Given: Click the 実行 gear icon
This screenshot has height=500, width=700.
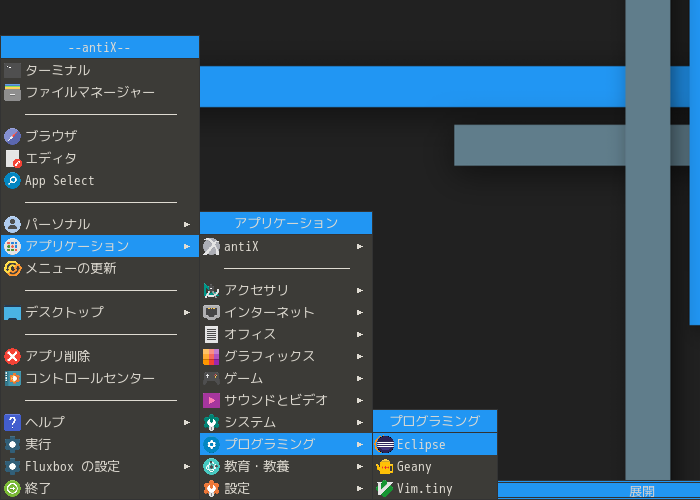Looking at the screenshot, I should (12, 444).
